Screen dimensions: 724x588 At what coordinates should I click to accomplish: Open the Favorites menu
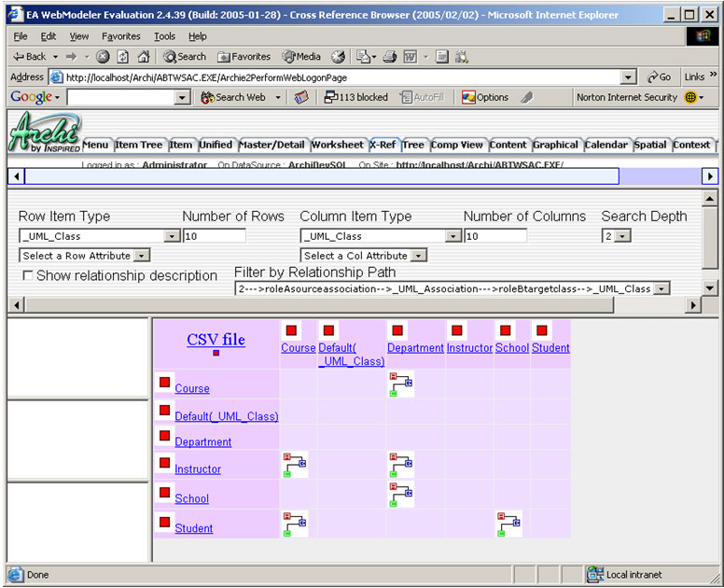pos(120,36)
